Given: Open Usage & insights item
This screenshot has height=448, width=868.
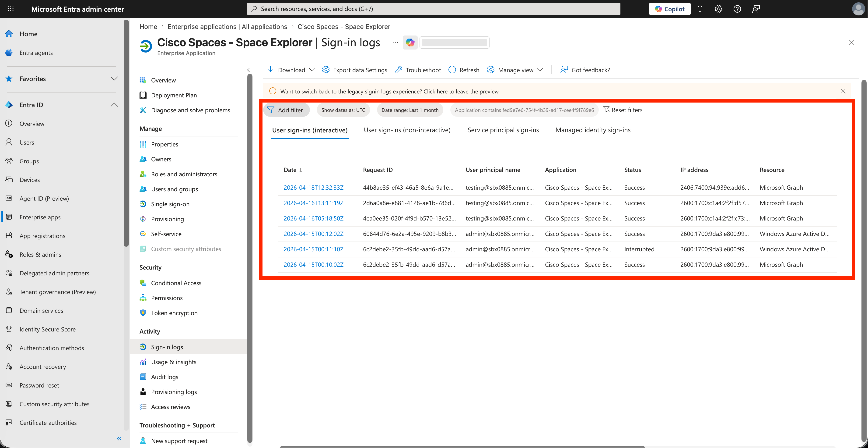Looking at the screenshot, I should point(174,362).
